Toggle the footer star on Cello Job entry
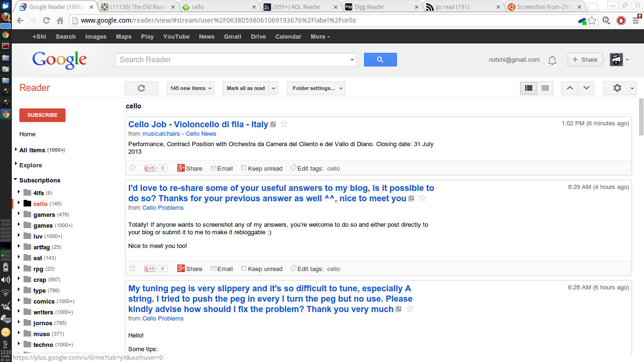Image resolution: width=644 pixels, height=362 pixels. point(132,168)
